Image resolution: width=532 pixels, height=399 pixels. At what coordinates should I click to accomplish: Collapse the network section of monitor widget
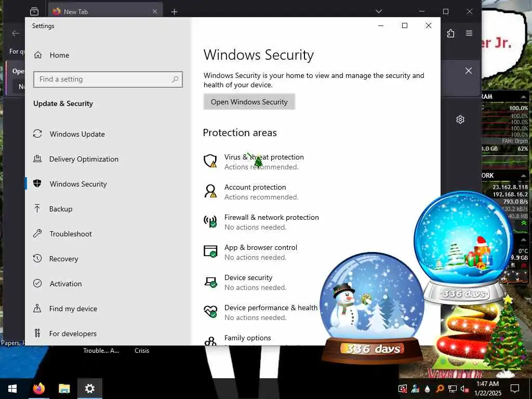click(524, 176)
